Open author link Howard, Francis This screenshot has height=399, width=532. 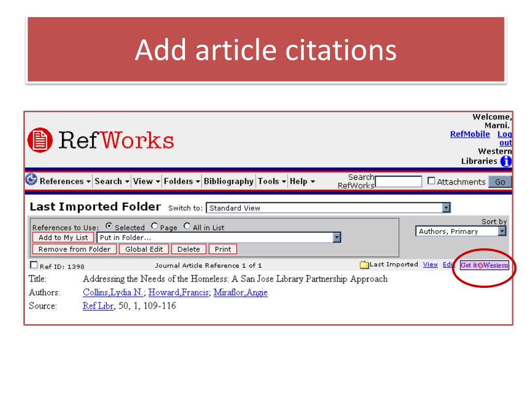[x=179, y=292]
